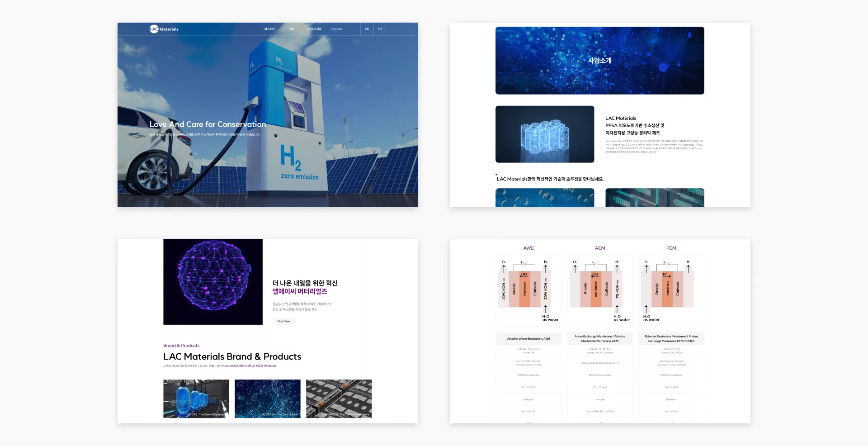Image resolution: width=868 pixels, height=446 pixels.
Task: Click the 'LAC Materials Brand & Products' heading
Action: pyautogui.click(x=232, y=356)
